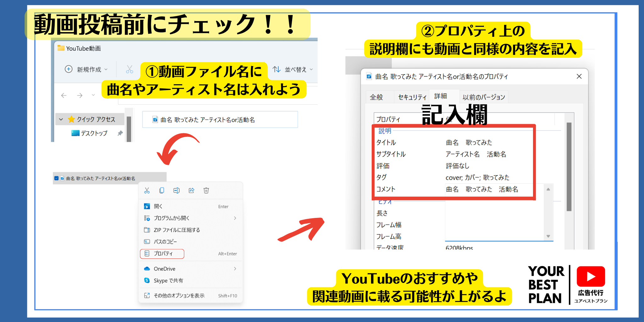Click scissors cut icon in Explorer toolbar
This screenshot has width=644, height=322.
click(130, 69)
